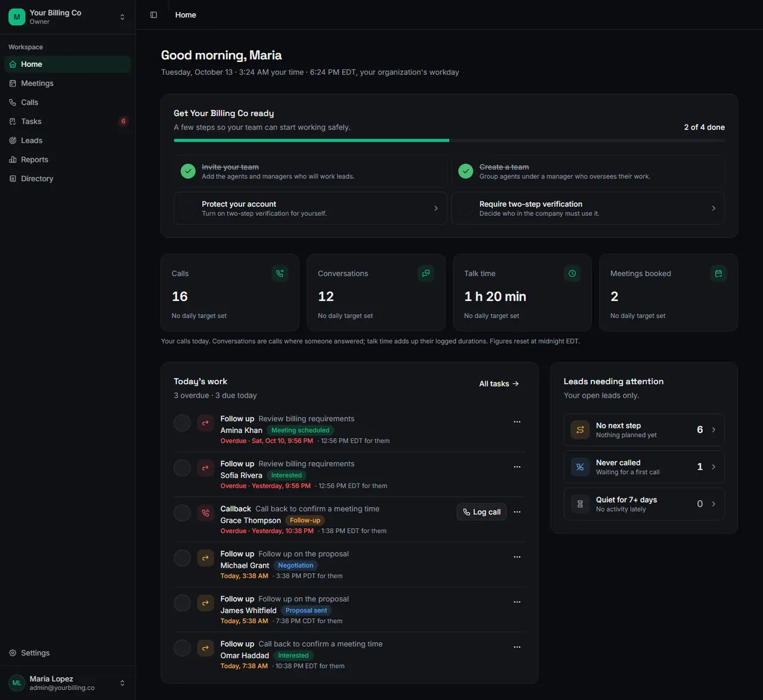Click the follow-up arrow icon for Amina Khan
Screen dimensions: 763x700
coord(206,423)
